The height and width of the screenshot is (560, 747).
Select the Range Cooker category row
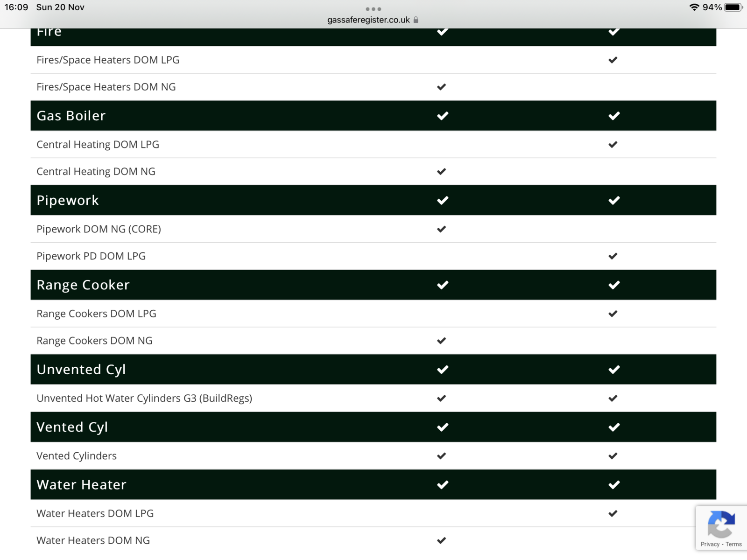[83, 285]
